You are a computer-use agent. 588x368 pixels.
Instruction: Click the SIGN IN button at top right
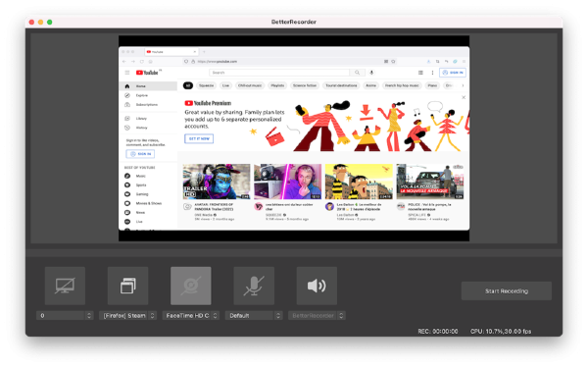pos(453,73)
